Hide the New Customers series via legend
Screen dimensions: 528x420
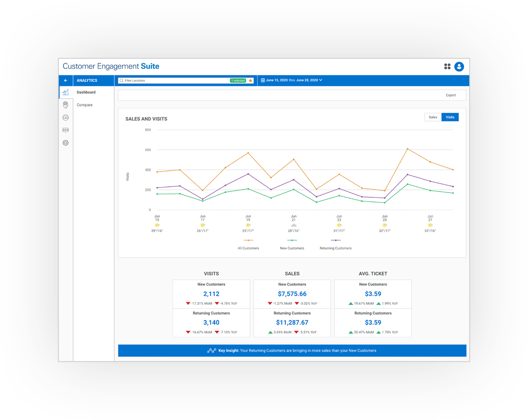(x=292, y=248)
